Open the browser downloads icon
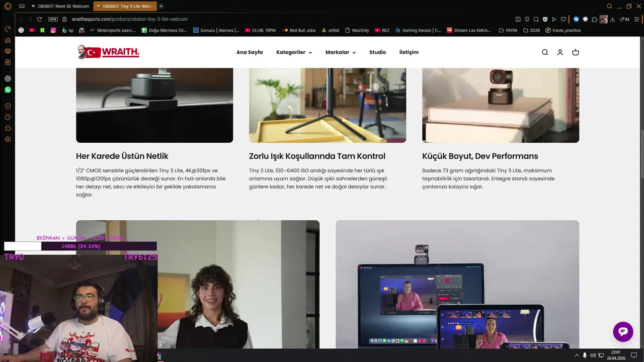This screenshot has width=644, height=362. 612,19
